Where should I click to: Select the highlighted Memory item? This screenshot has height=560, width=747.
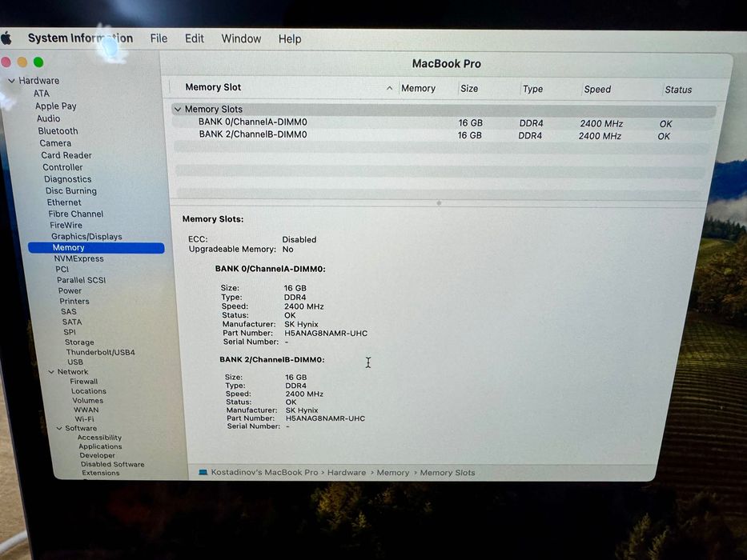click(96, 248)
